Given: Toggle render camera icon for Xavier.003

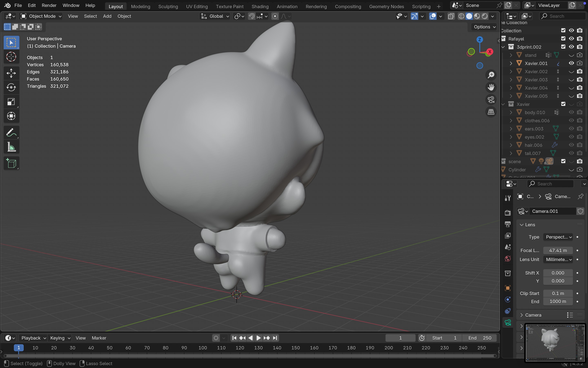Looking at the screenshot, I should pyautogui.click(x=580, y=80).
